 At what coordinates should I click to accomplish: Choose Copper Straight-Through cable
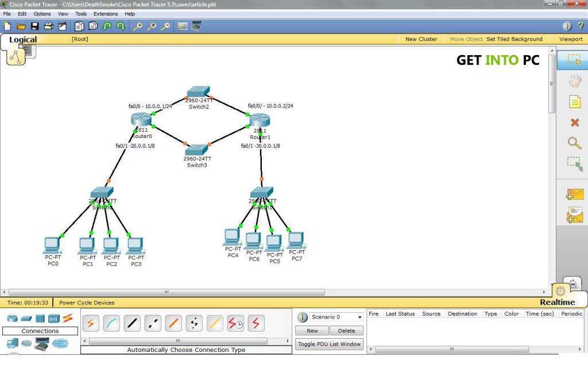click(x=132, y=323)
